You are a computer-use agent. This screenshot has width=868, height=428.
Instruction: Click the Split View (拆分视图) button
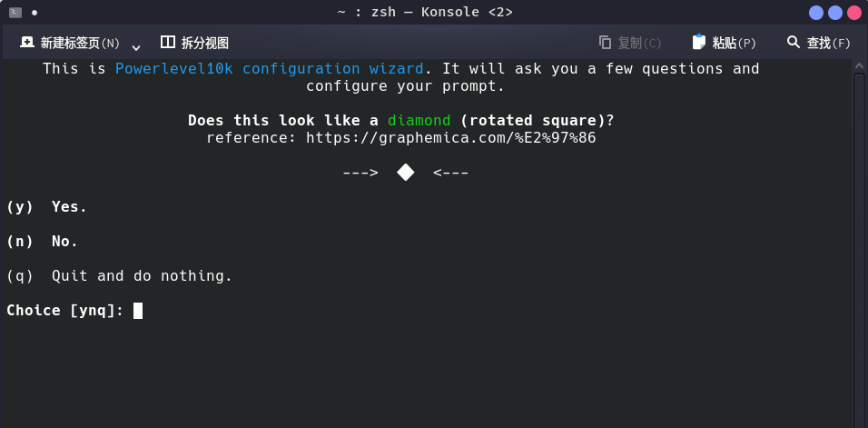click(x=194, y=43)
